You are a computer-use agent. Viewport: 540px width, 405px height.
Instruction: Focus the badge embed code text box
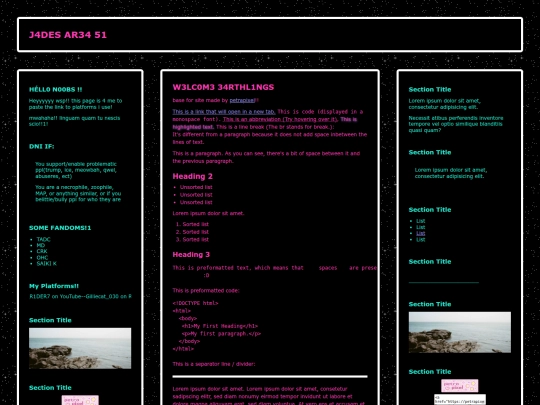click(459, 399)
